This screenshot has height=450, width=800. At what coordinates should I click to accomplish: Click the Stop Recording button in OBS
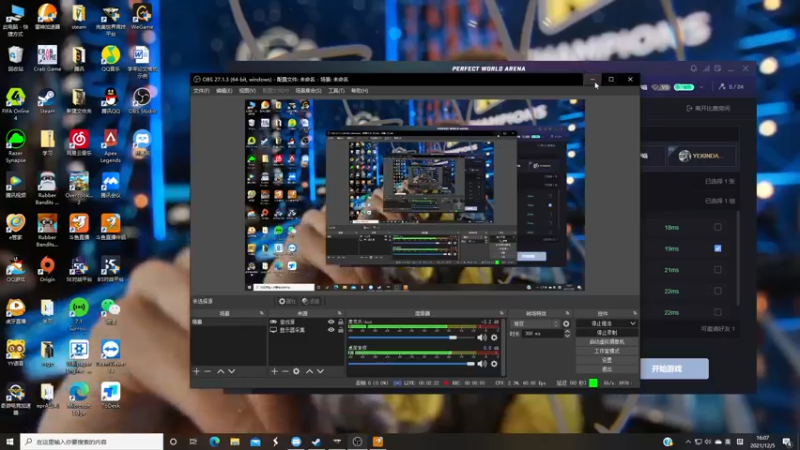click(607, 333)
